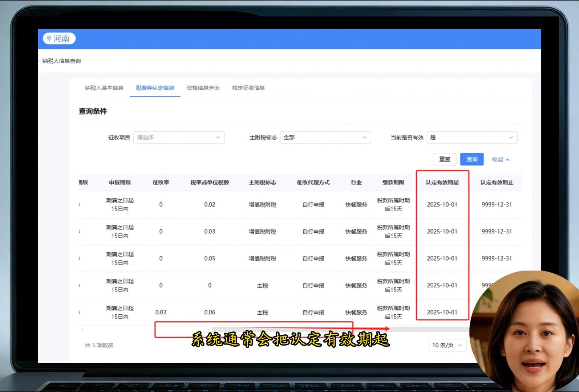Click the 行业 column header
Viewport: 579px width, 392px height.
pyautogui.click(x=356, y=183)
